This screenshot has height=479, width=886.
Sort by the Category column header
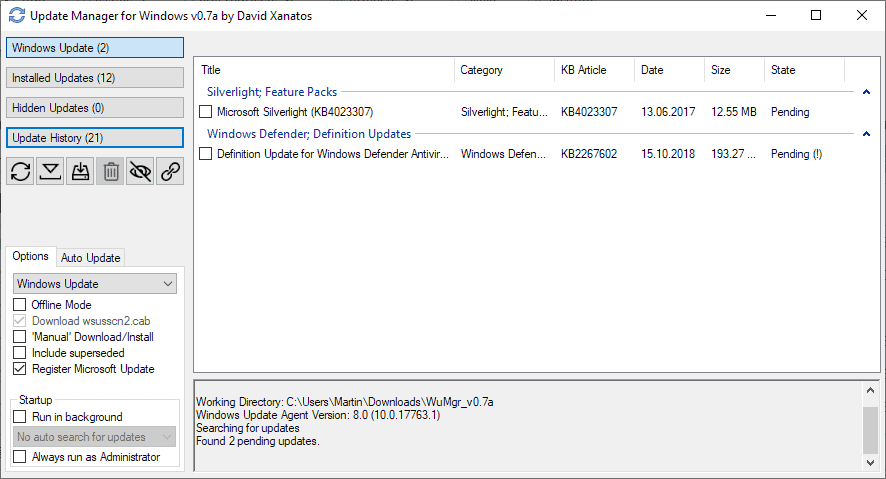coord(505,70)
